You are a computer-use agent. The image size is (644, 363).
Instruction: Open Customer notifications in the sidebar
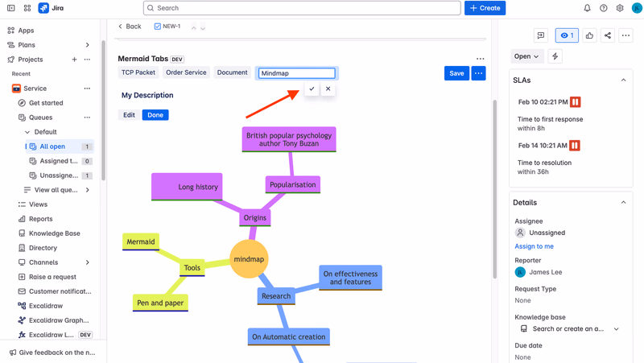(x=60, y=291)
